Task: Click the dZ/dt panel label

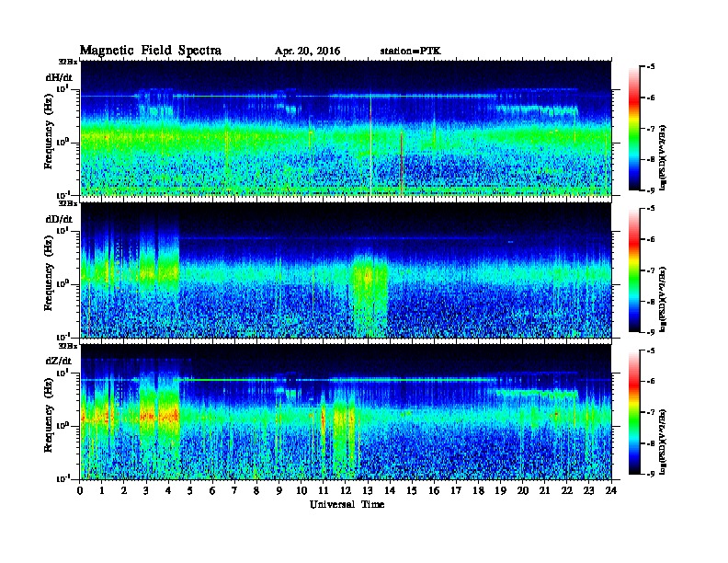Action: click(x=59, y=361)
